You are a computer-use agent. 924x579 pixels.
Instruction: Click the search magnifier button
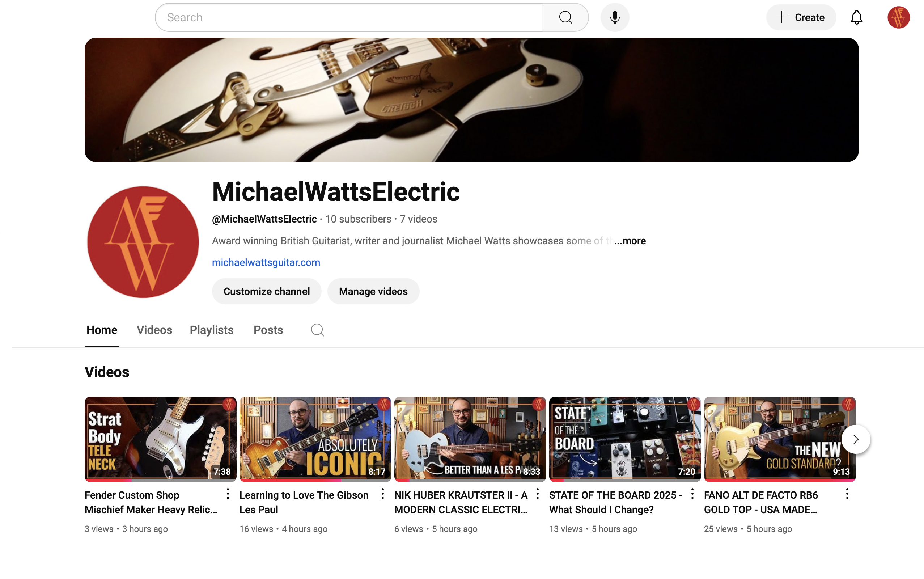pos(565,17)
